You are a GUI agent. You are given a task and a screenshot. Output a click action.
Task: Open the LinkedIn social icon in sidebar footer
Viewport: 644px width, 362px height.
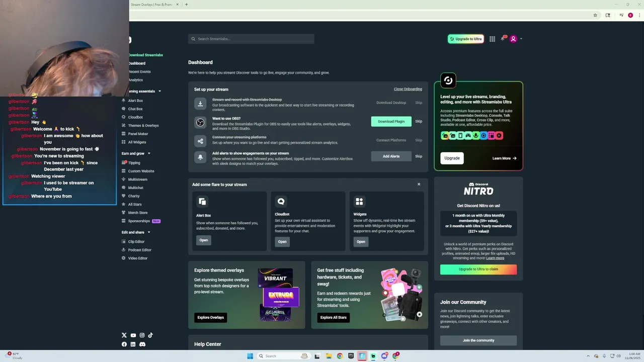pyautogui.click(x=133, y=344)
